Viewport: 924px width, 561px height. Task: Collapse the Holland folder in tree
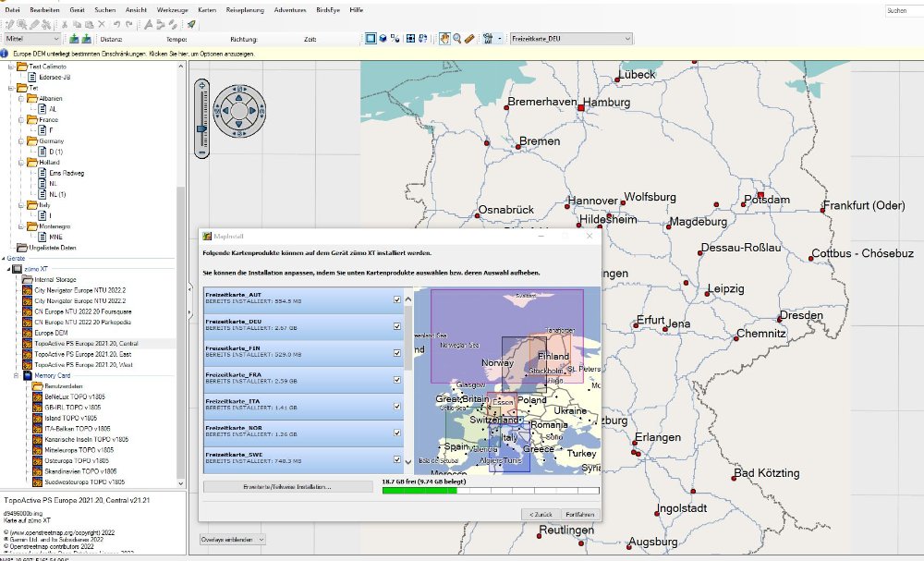point(21,162)
